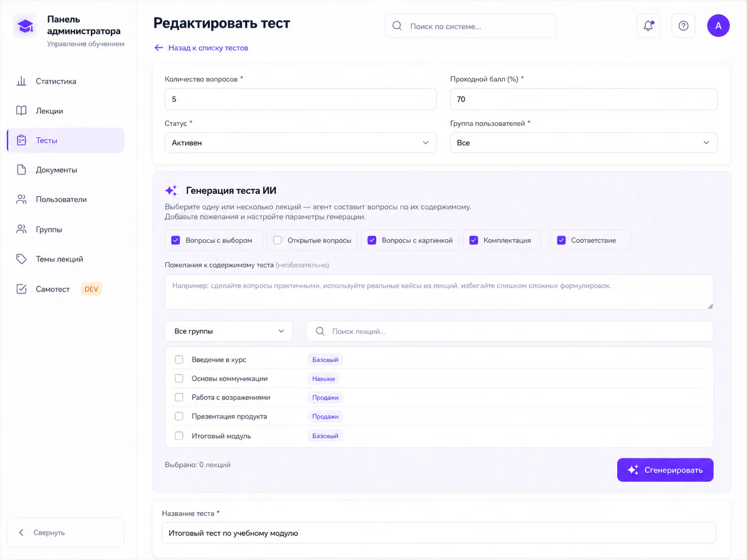Open the Группа пользователей dropdown

click(x=584, y=143)
